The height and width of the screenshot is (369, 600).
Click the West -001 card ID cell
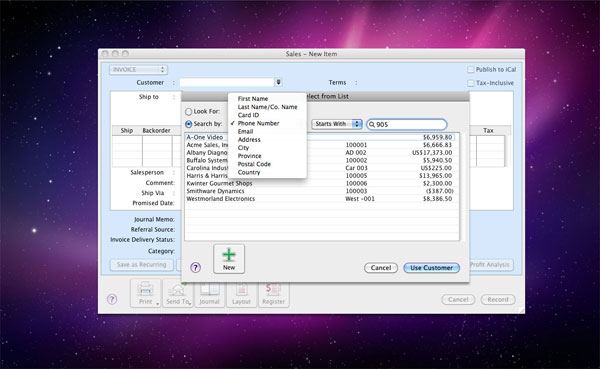click(360, 199)
